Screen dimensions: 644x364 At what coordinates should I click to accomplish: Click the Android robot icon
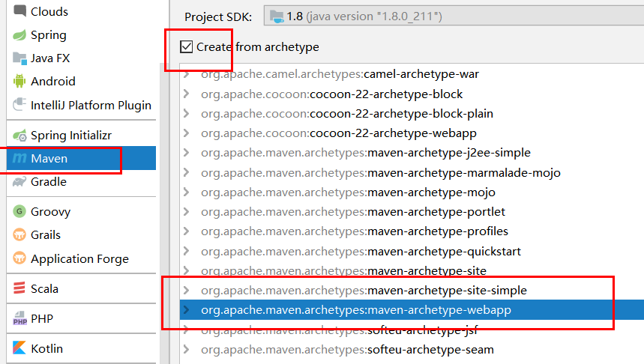pyautogui.click(x=19, y=81)
